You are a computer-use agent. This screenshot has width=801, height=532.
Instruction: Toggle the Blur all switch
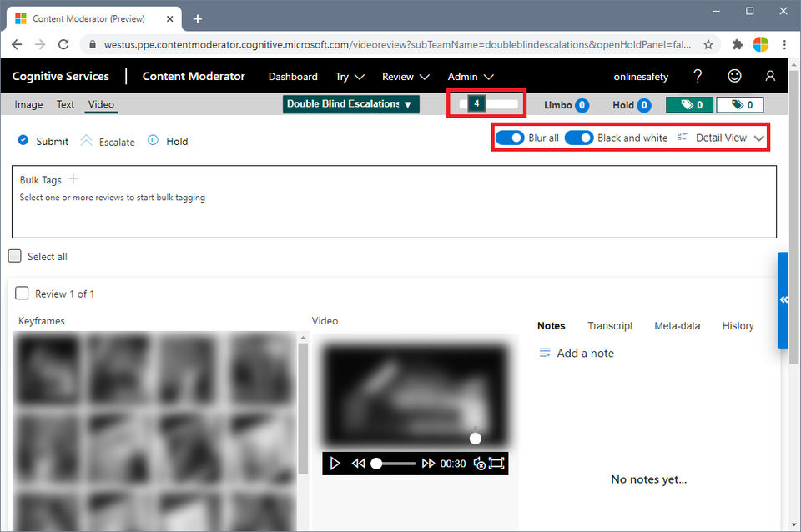tap(510, 138)
